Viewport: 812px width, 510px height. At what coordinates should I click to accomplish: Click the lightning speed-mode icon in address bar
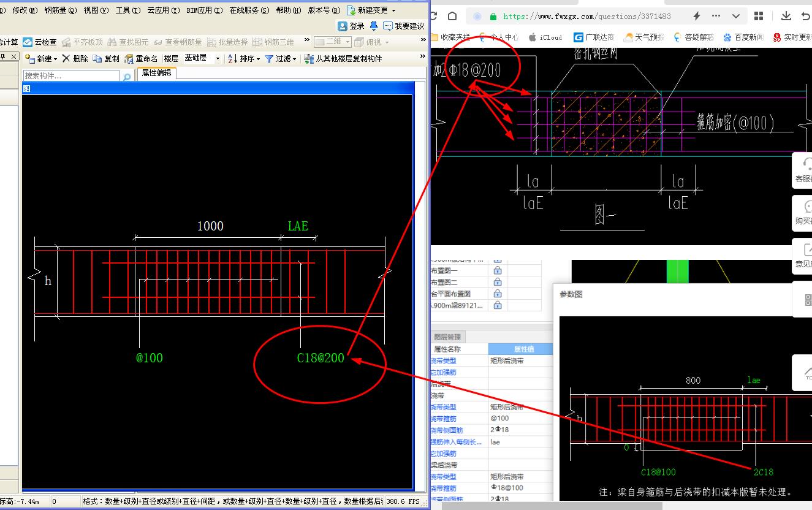point(696,16)
